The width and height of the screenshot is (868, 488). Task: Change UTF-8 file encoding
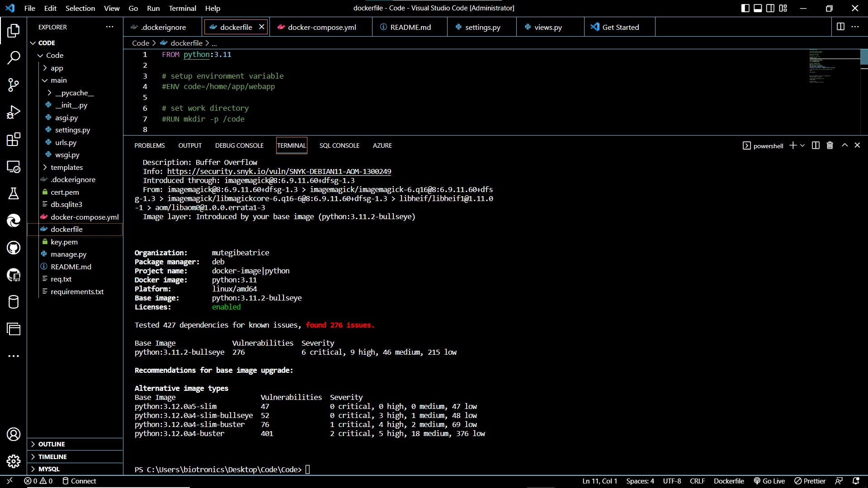pos(672,481)
